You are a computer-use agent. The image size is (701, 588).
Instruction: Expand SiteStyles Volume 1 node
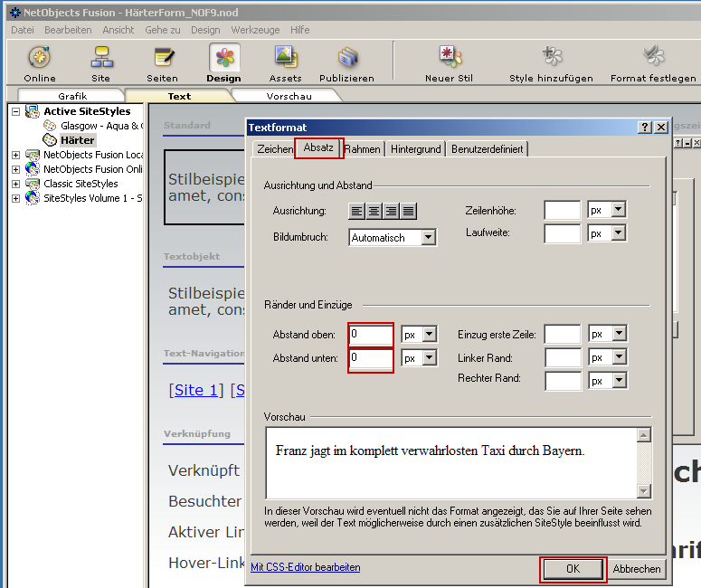pyautogui.click(x=15, y=198)
